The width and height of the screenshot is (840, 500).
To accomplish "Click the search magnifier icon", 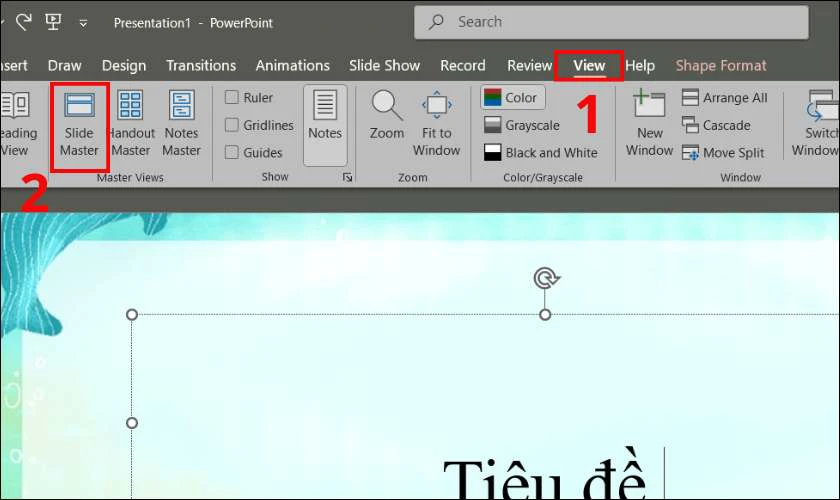I will click(x=436, y=22).
